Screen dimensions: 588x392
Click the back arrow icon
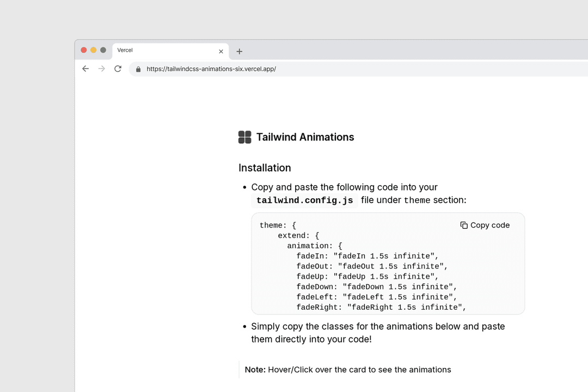(85, 69)
